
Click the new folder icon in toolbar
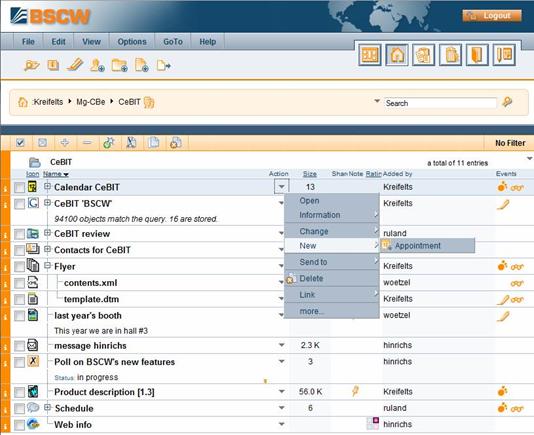119,65
